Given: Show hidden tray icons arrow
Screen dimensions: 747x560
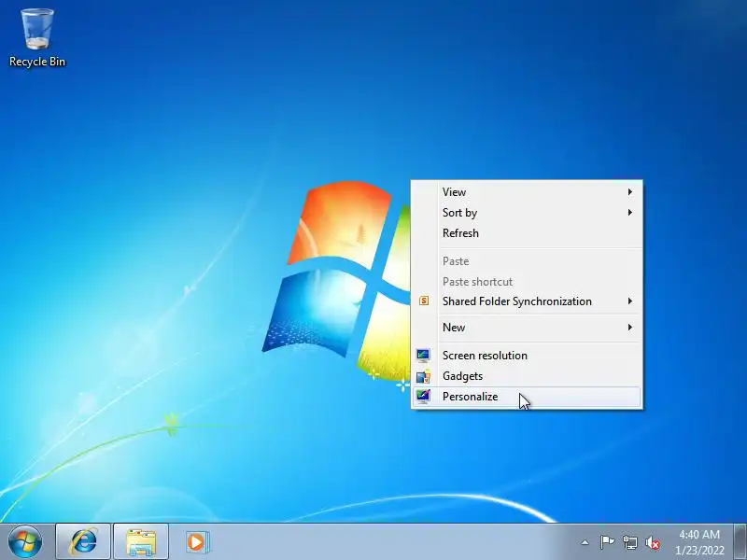Looking at the screenshot, I should 585,542.
